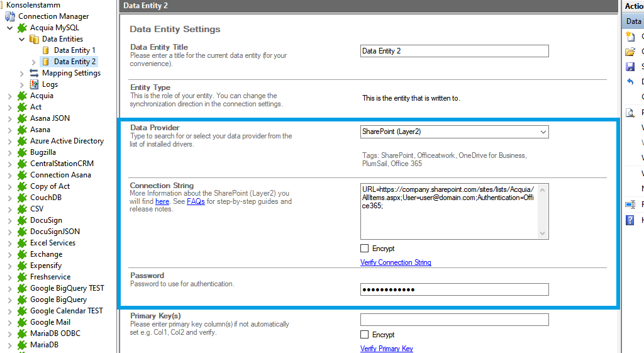Click the blue undo arrow icon
The width and height of the screenshot is (644, 353).
(x=630, y=82)
